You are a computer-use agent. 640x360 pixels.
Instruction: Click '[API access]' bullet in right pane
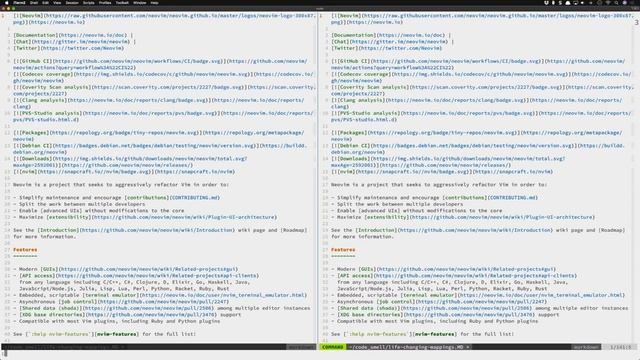point(454,282)
